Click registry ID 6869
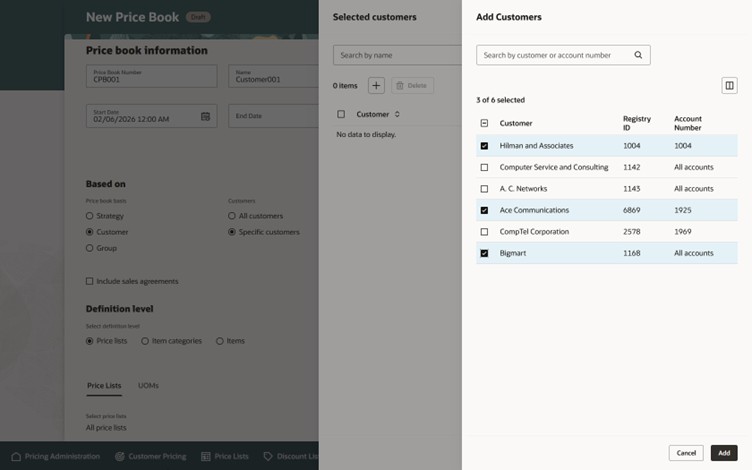 (632, 210)
